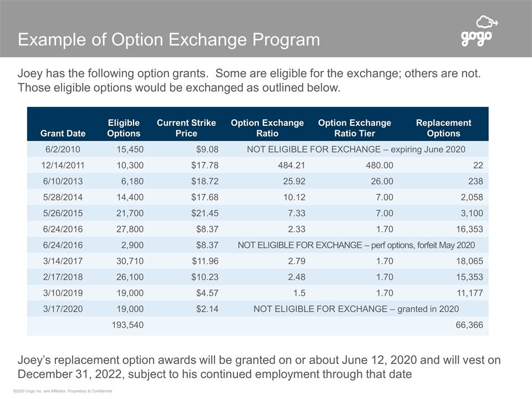Select the 5/26/2015 grant date cell

pyautogui.click(x=63, y=213)
